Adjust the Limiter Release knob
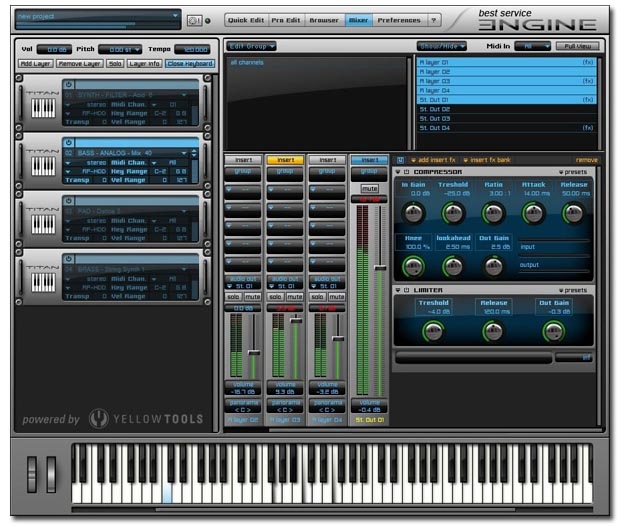The image size is (620, 526). click(493, 331)
